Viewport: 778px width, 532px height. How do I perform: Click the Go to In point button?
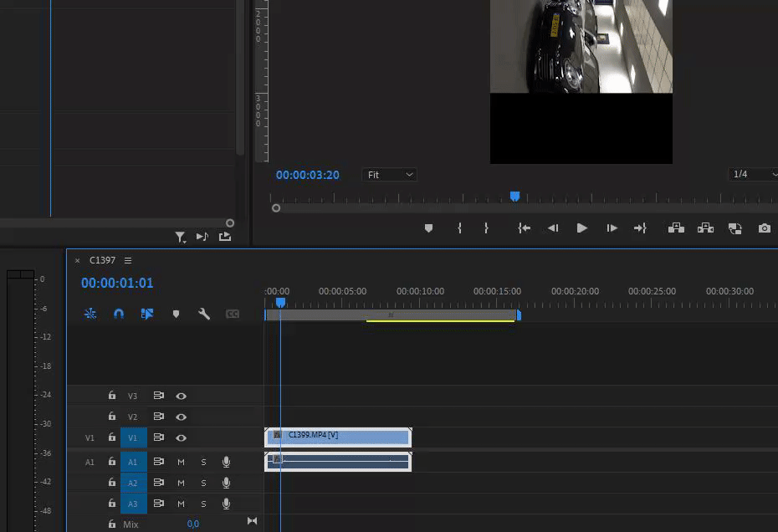(x=524, y=228)
